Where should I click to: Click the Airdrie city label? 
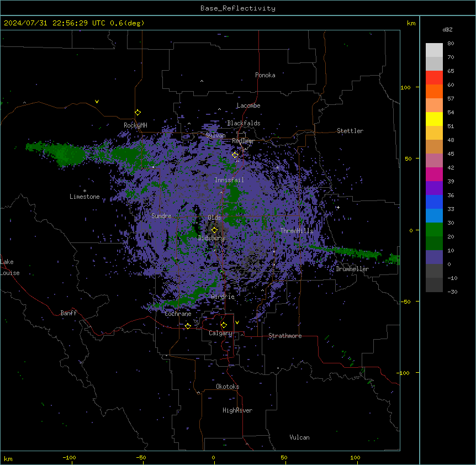coord(223,297)
